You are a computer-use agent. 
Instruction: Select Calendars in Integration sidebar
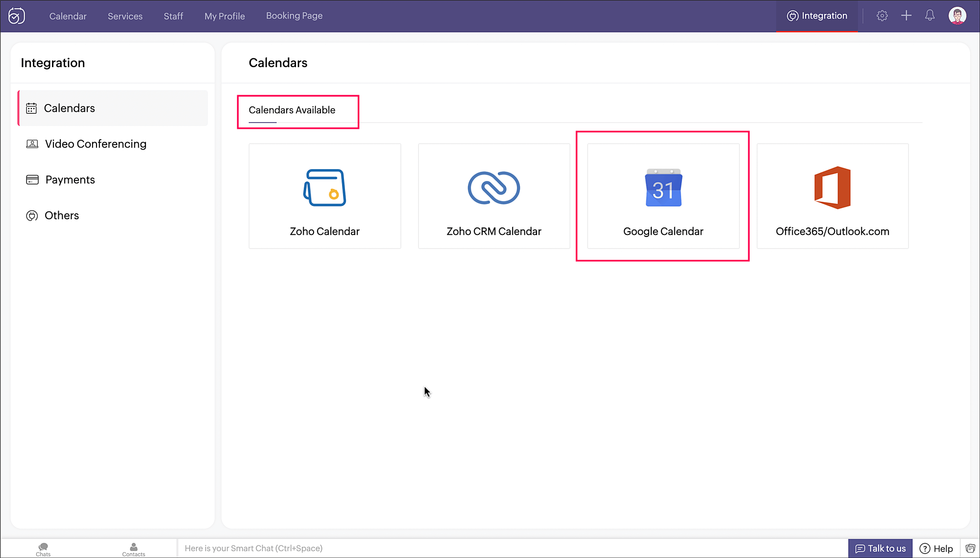[113, 108]
